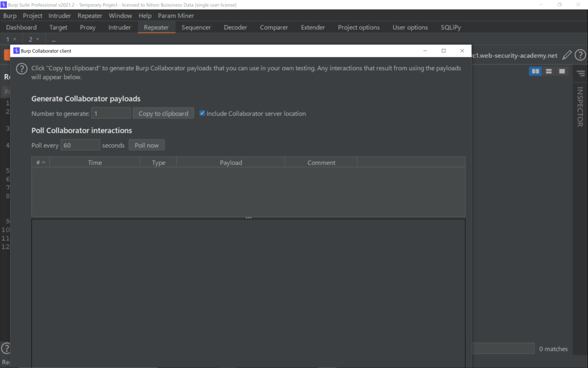Click the Collaborator client help question-mark icon
Screen dimensions: 588x368
tap(22, 69)
